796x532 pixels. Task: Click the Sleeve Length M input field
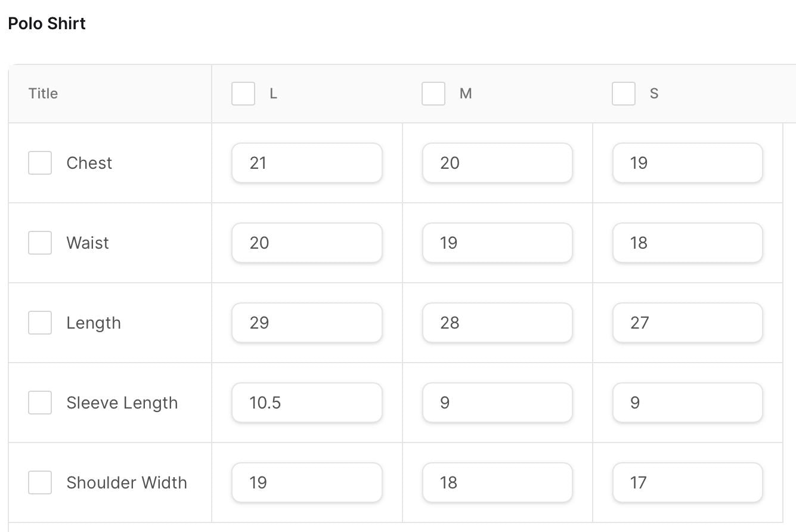(x=497, y=403)
